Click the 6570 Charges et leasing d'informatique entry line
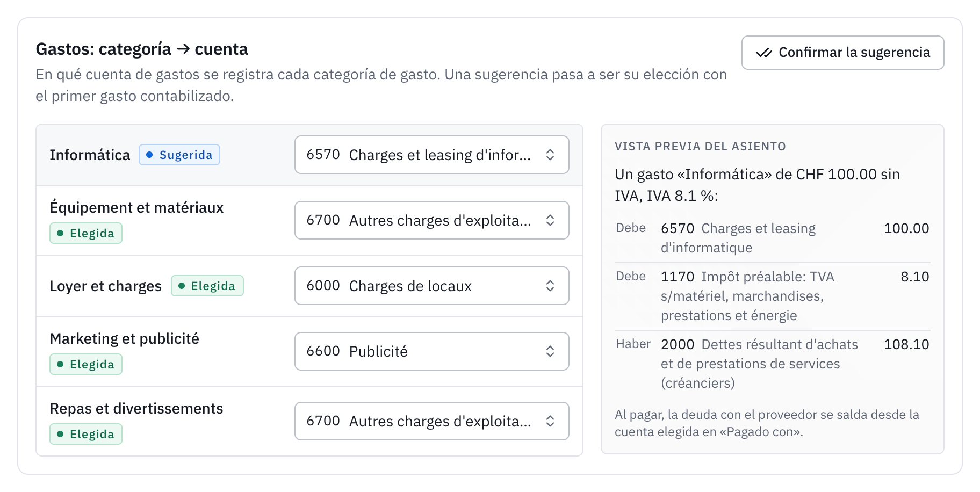The width and height of the screenshot is (980, 492). click(x=773, y=238)
